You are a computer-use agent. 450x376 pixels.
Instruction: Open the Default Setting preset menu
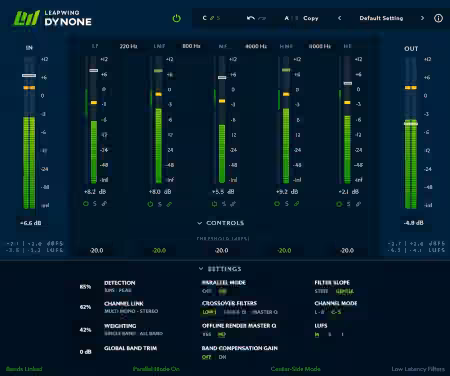(x=381, y=18)
